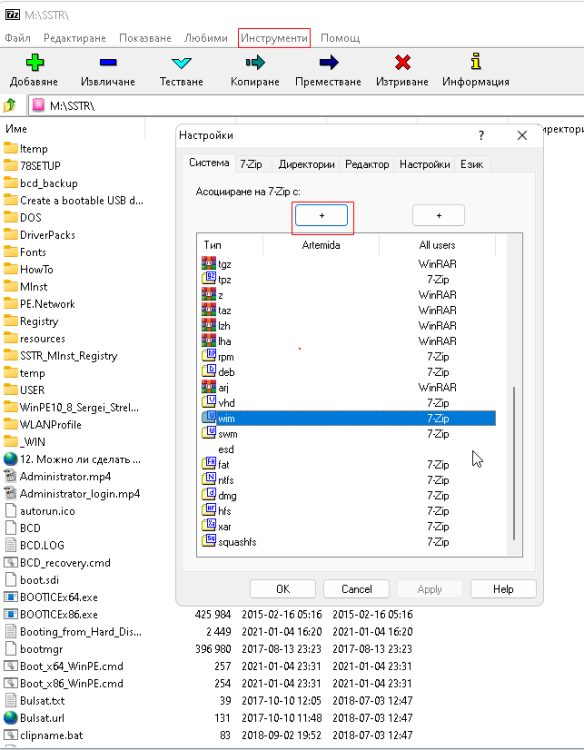584x750 pixels.
Task: Click the yellow Информация icon
Action: pyautogui.click(x=475, y=62)
